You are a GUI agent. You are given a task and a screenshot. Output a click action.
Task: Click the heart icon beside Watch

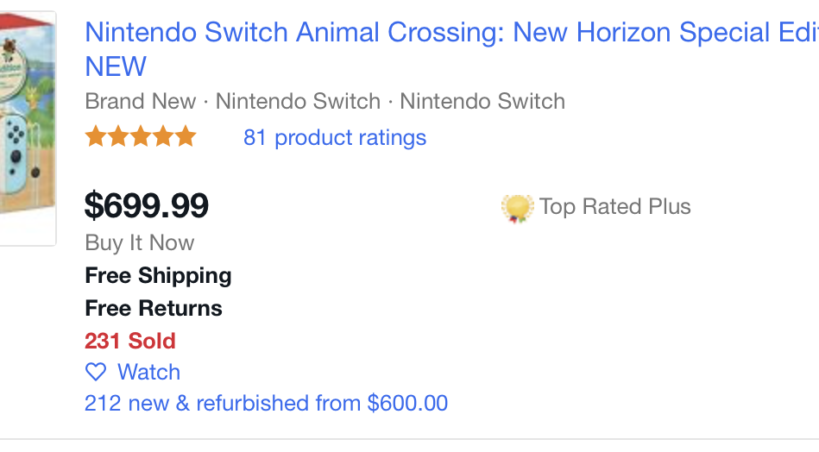[x=96, y=372]
